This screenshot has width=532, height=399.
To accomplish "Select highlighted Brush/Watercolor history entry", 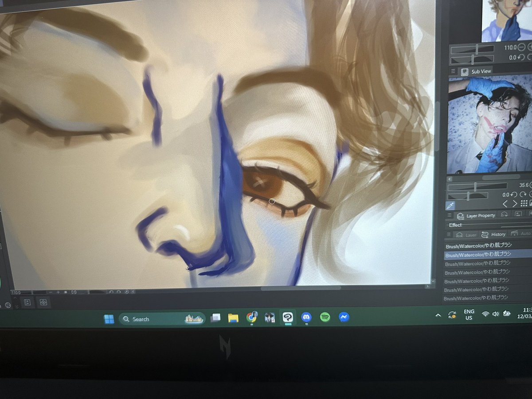I will click(x=488, y=254).
